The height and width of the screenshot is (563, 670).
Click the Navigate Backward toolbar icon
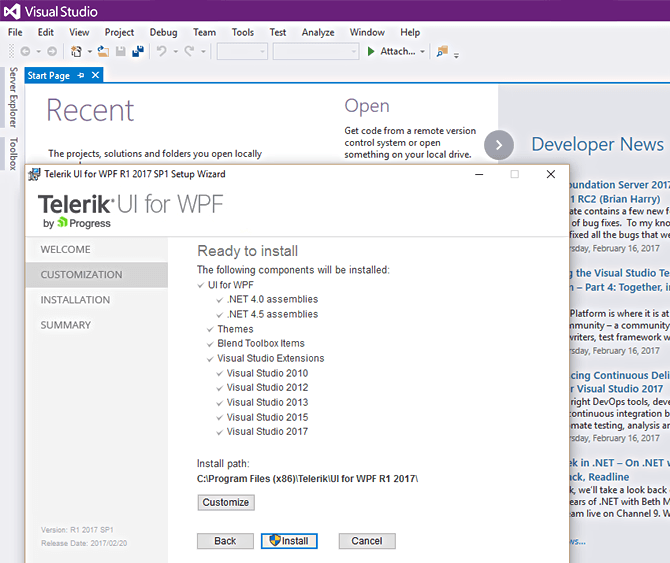point(24,51)
